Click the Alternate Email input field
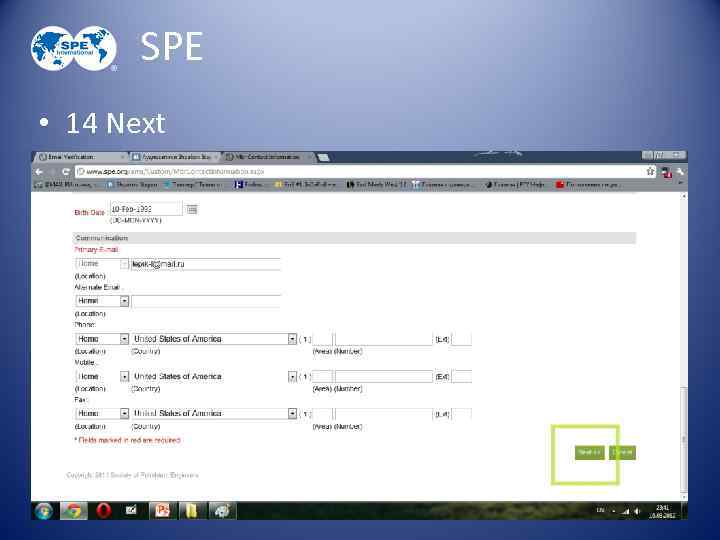This screenshot has width=720, height=540. pyautogui.click(x=205, y=302)
